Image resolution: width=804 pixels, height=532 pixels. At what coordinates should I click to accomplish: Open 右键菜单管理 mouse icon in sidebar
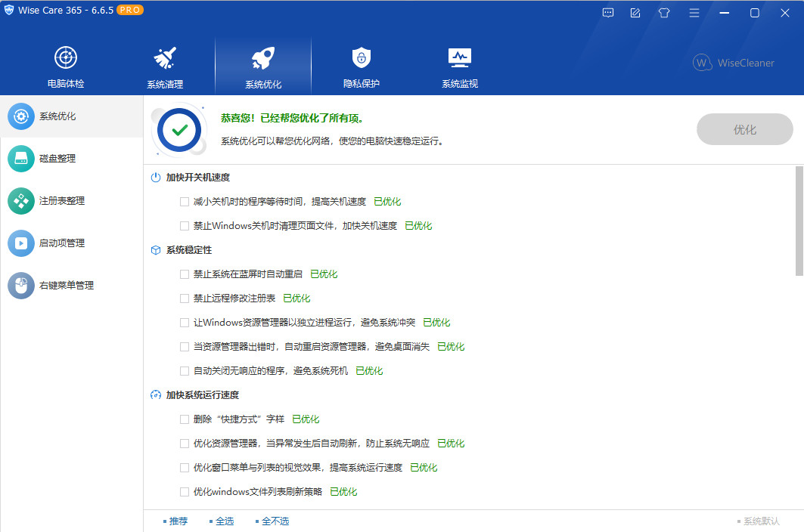coord(21,286)
